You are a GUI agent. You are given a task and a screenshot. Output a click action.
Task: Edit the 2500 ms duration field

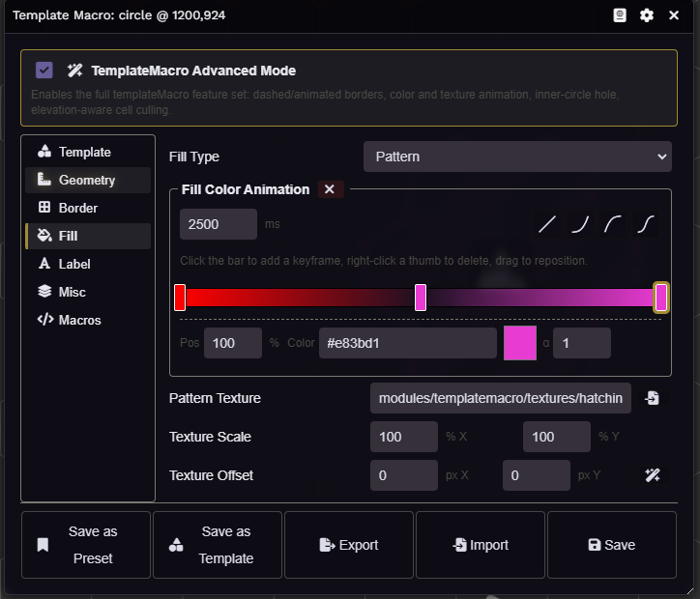tap(219, 224)
